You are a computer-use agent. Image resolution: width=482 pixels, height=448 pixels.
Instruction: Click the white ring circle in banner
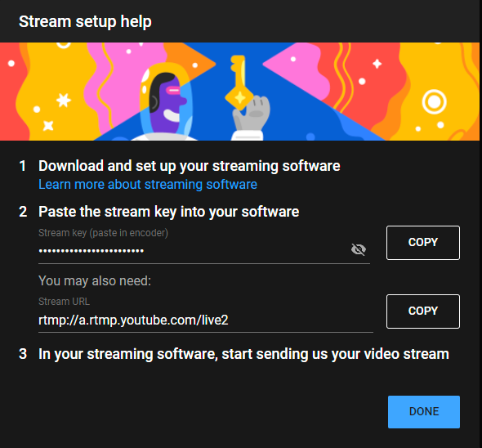[x=434, y=101]
